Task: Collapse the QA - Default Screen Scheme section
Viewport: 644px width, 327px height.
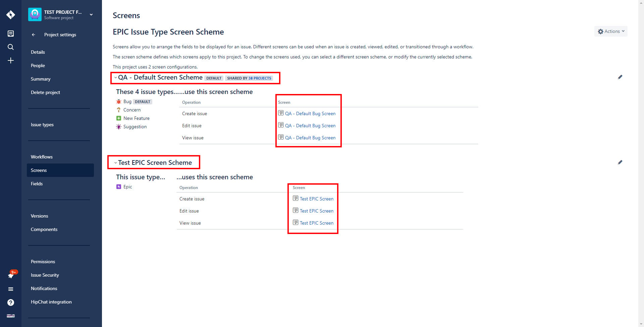Action: coord(115,78)
